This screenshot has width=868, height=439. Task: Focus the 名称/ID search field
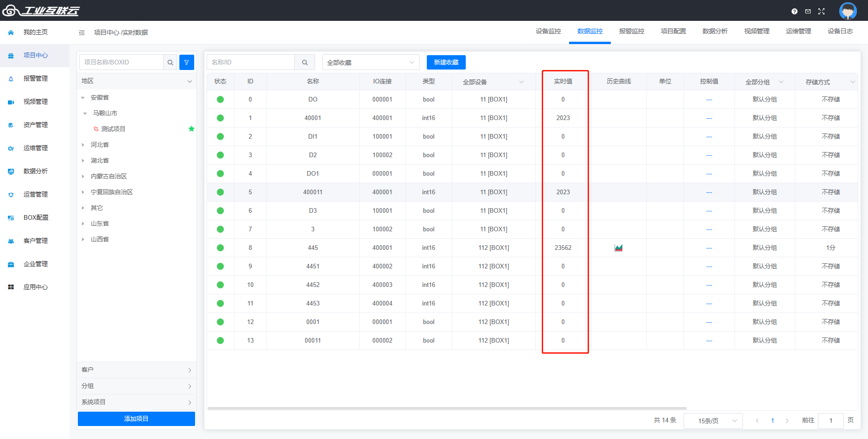251,62
